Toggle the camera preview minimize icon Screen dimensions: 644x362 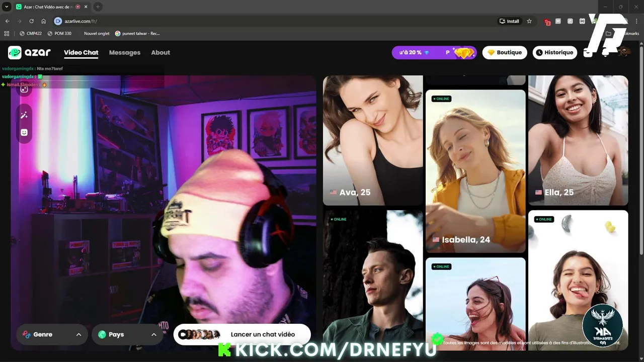pyautogui.click(x=24, y=88)
